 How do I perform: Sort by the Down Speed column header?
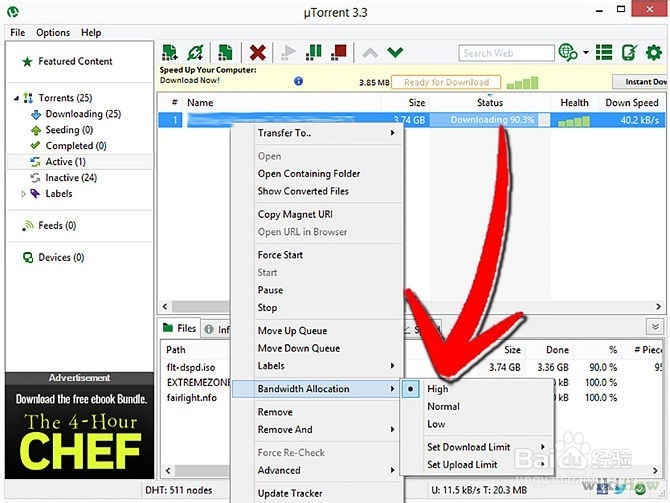click(x=632, y=103)
